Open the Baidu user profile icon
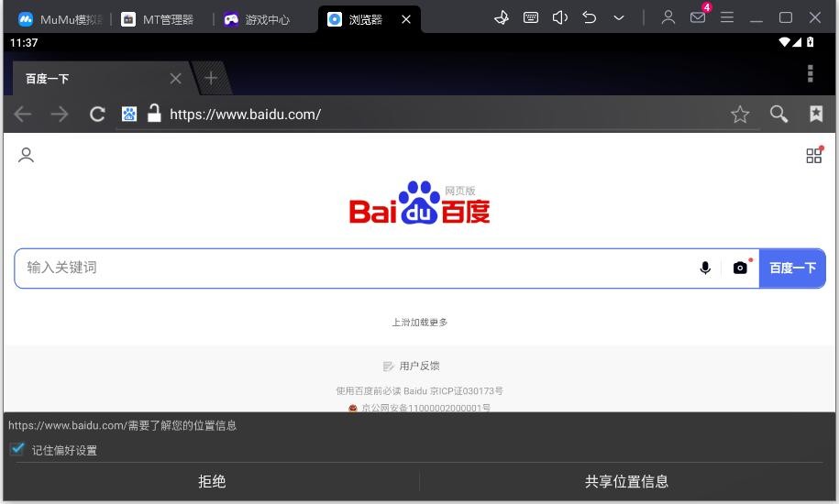 click(26, 155)
